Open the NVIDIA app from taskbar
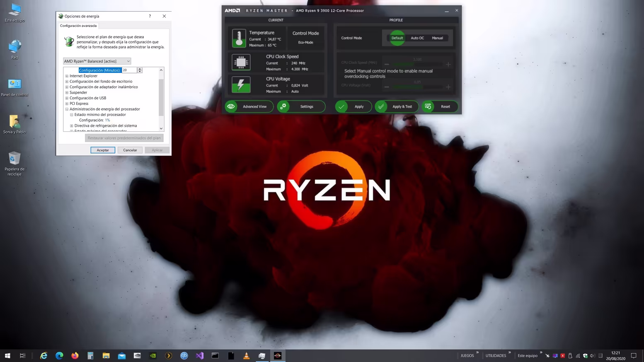Screen dimensions: 644x362 point(153,356)
